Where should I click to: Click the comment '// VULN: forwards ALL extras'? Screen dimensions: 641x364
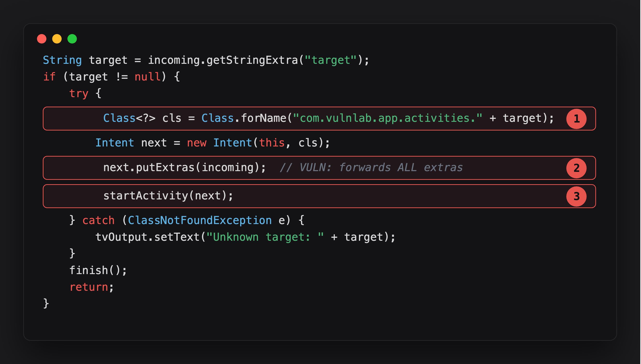(x=371, y=168)
